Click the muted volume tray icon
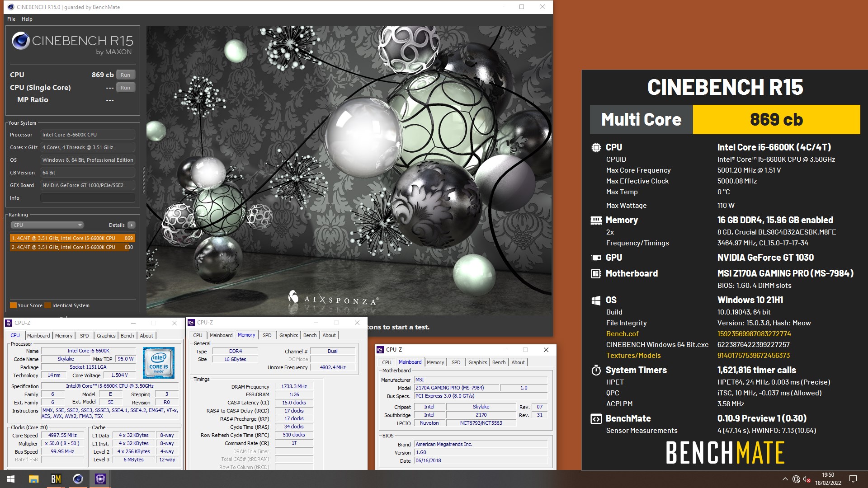Screen dimensions: 868x488 [x=807, y=479]
